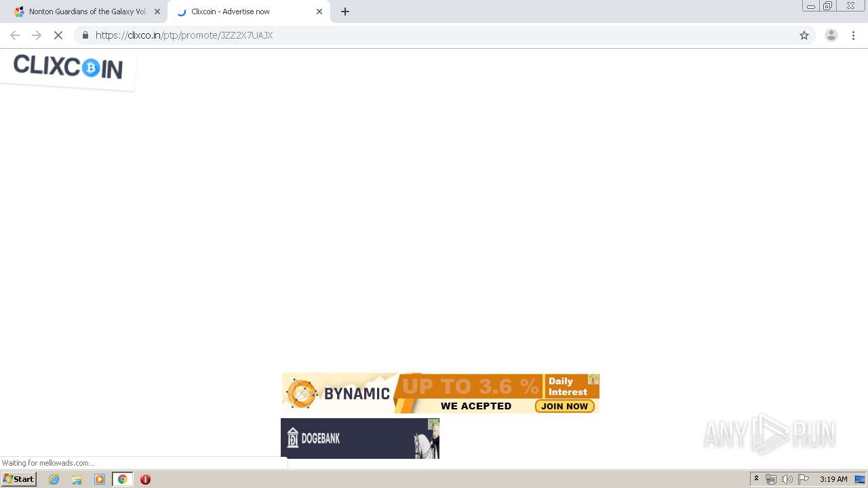This screenshot has width=868, height=488.
Task: Restore down the Chrome window
Action: (827, 6)
